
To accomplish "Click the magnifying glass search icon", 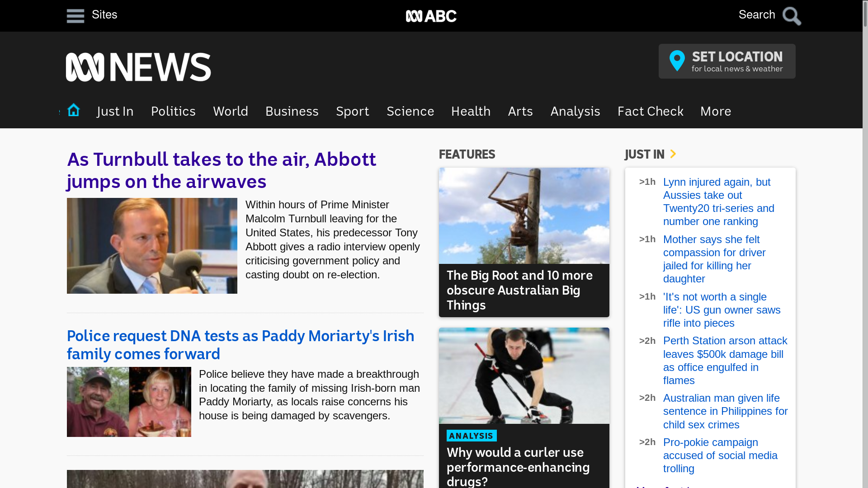I will click(x=792, y=16).
